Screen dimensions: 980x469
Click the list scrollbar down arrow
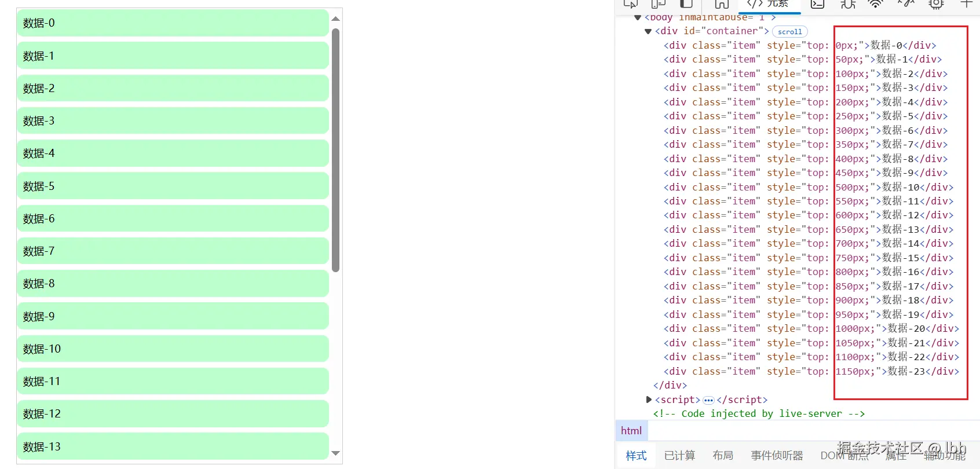pyautogui.click(x=335, y=453)
